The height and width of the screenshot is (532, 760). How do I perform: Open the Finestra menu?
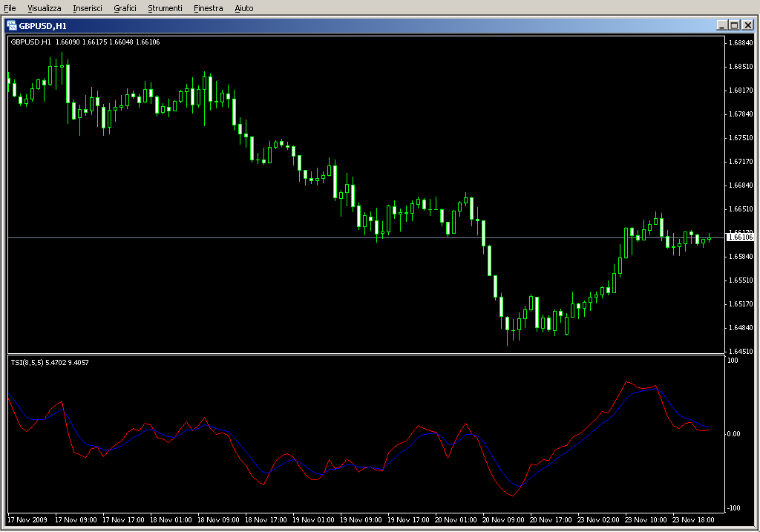[208, 8]
